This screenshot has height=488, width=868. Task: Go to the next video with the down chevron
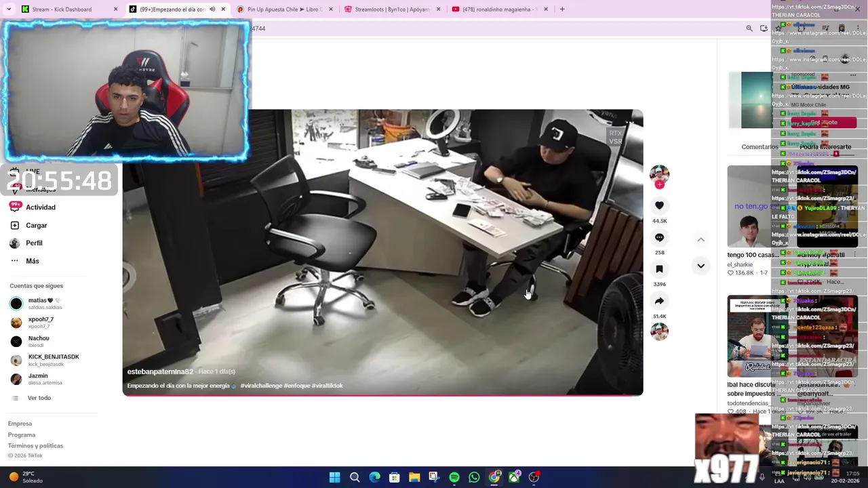pos(701,266)
